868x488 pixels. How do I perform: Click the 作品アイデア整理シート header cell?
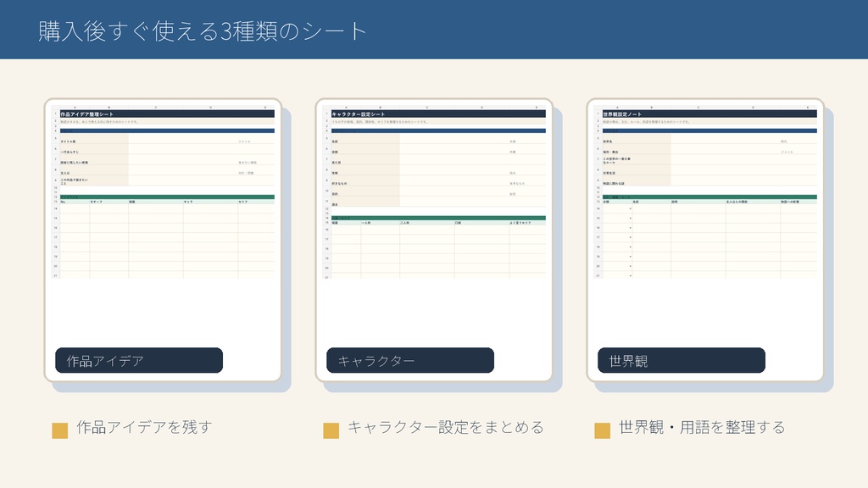(x=167, y=114)
